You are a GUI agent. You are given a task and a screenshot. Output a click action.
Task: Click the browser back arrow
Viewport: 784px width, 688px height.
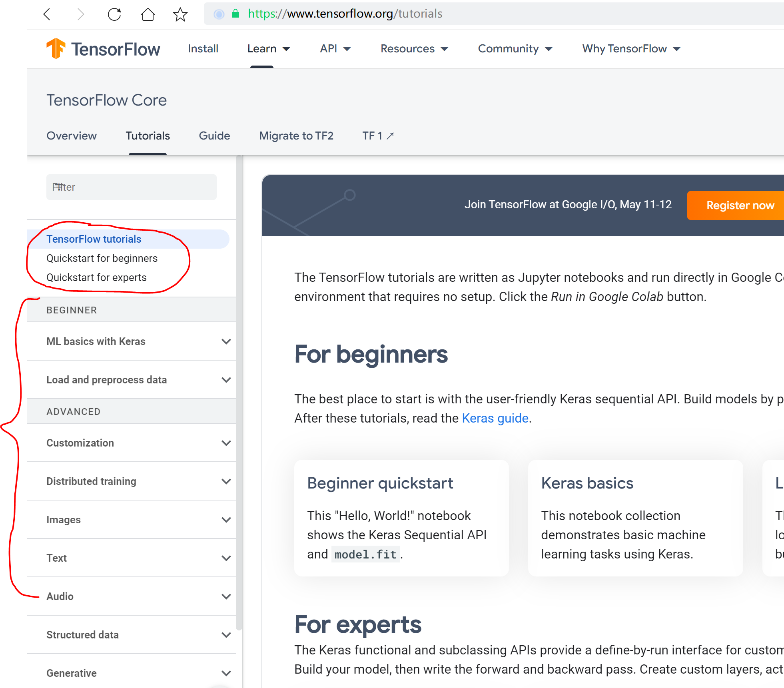click(47, 14)
